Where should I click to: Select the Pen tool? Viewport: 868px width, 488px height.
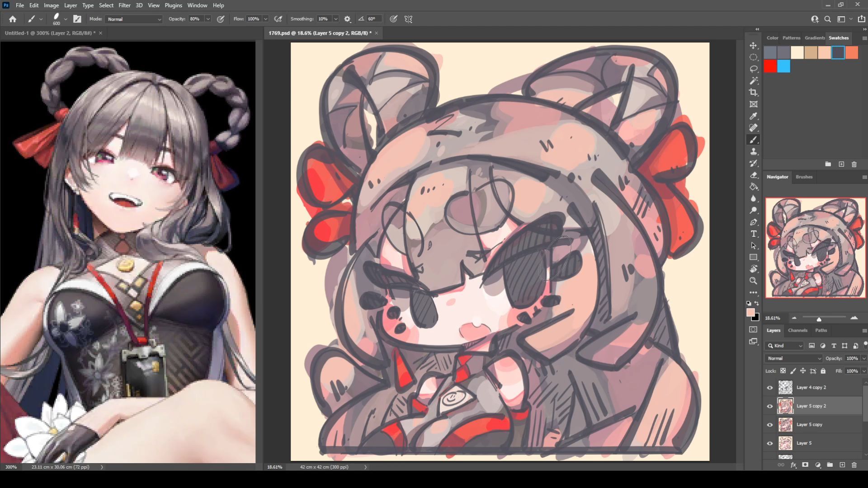coord(754,222)
